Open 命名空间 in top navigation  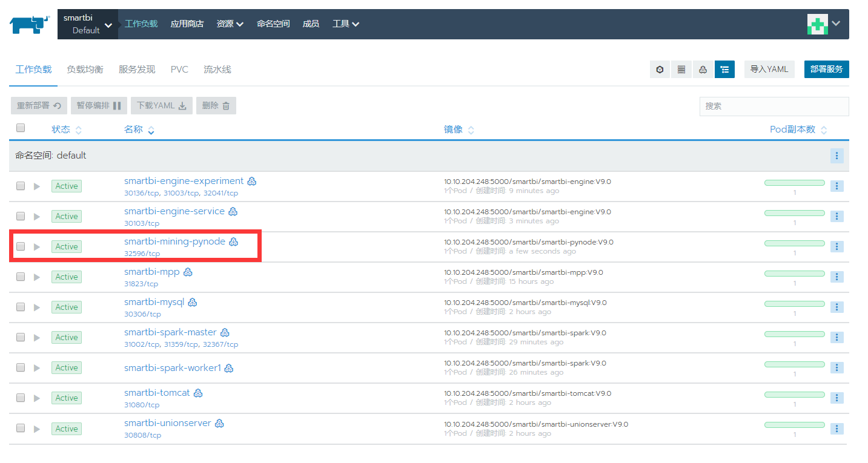click(273, 24)
